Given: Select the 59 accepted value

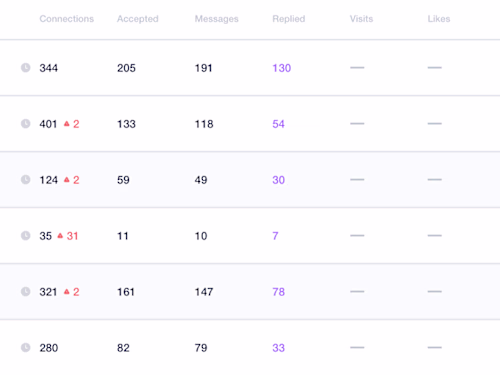Looking at the screenshot, I should [x=123, y=180].
